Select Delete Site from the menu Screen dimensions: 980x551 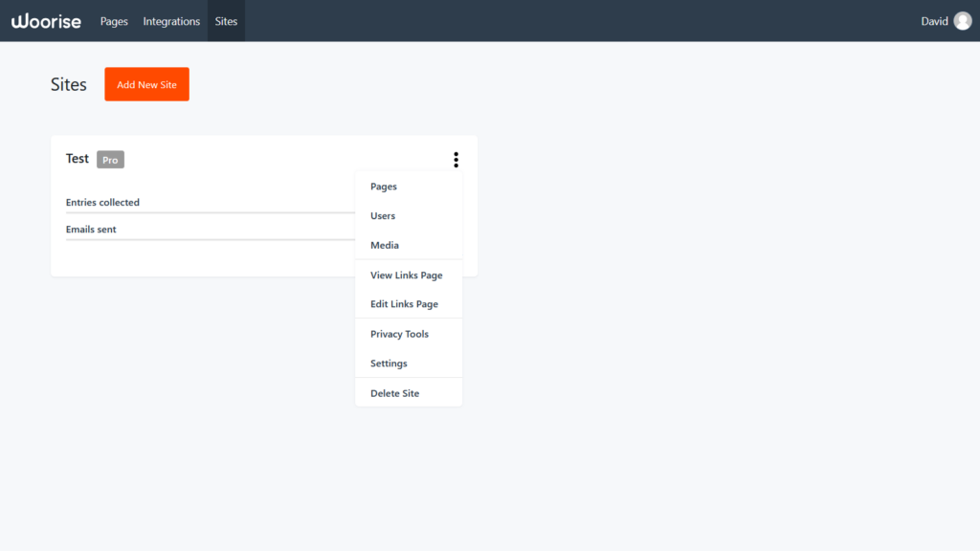point(394,392)
